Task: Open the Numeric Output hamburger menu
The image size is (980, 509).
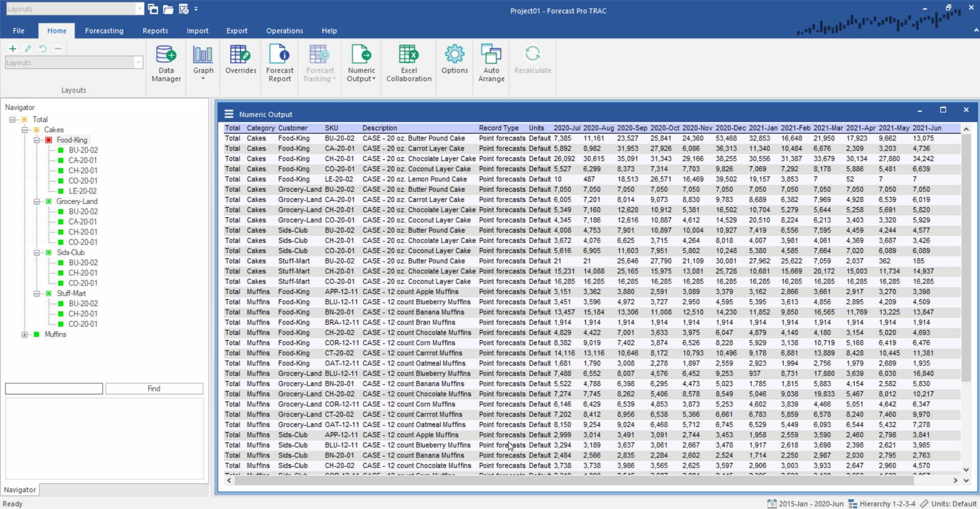Action: point(229,114)
